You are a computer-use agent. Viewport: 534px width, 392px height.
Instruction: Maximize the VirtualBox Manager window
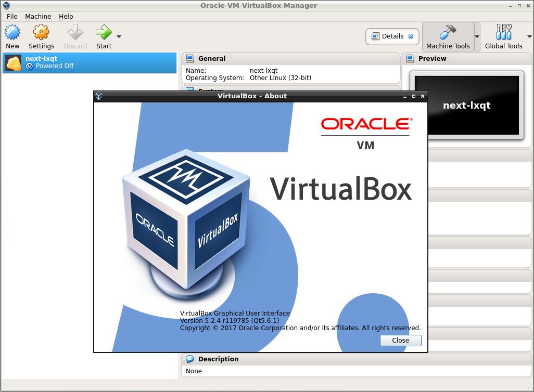coord(519,5)
